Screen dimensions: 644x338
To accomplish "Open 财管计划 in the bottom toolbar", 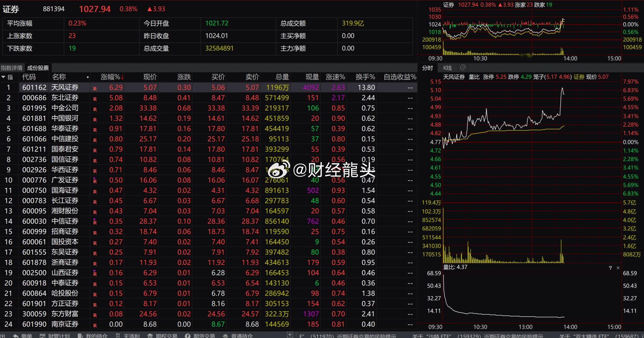I will point(55,335).
